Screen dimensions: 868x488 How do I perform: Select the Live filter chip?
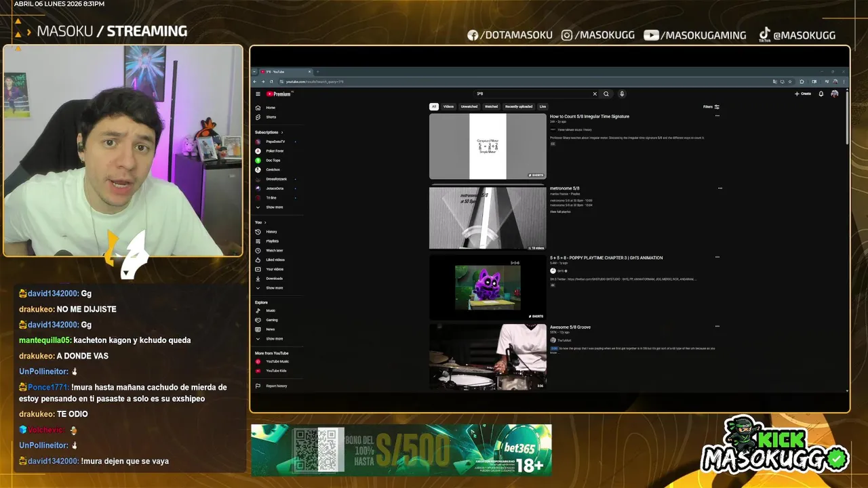(542, 106)
